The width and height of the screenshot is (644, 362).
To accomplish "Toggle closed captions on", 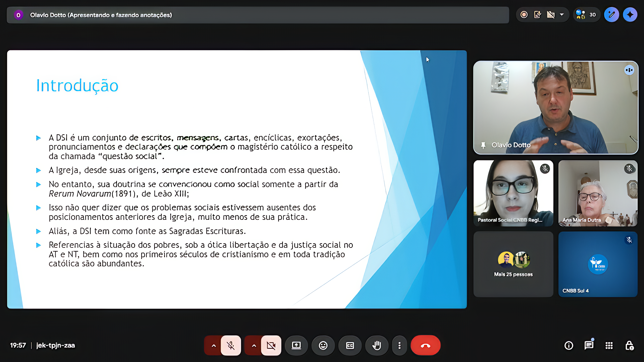I will 350,346.
